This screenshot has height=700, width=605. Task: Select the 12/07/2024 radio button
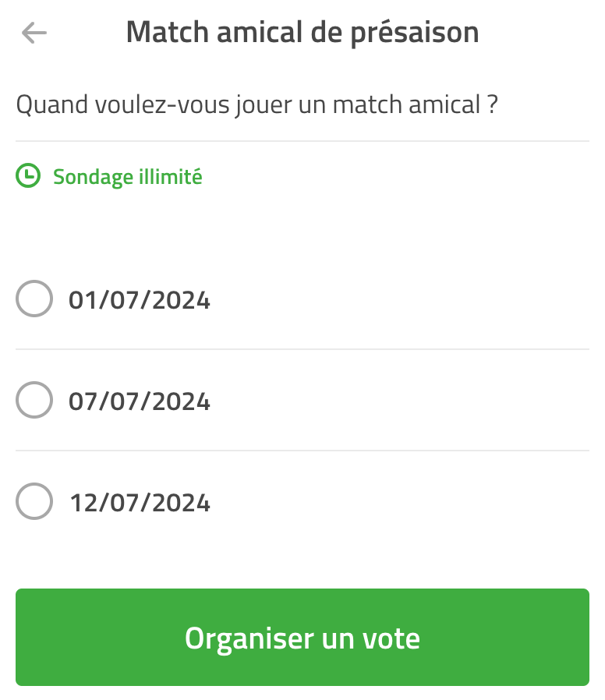click(x=34, y=501)
